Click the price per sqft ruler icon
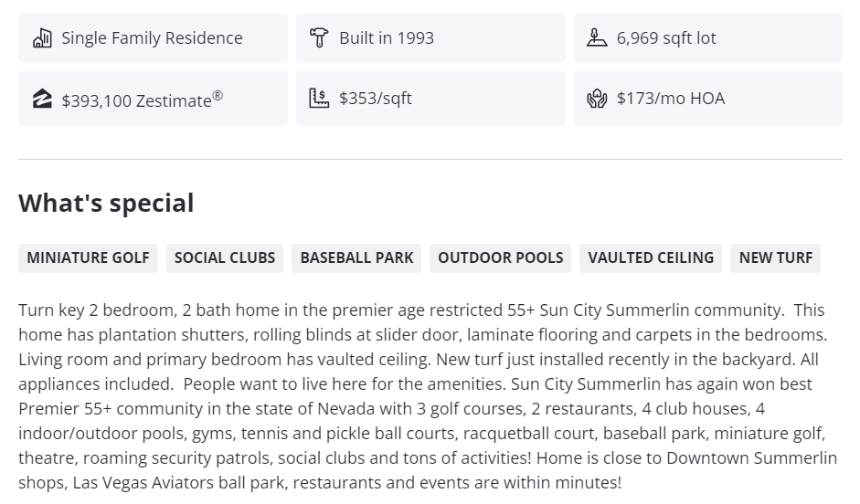The image size is (860, 504). (x=319, y=99)
